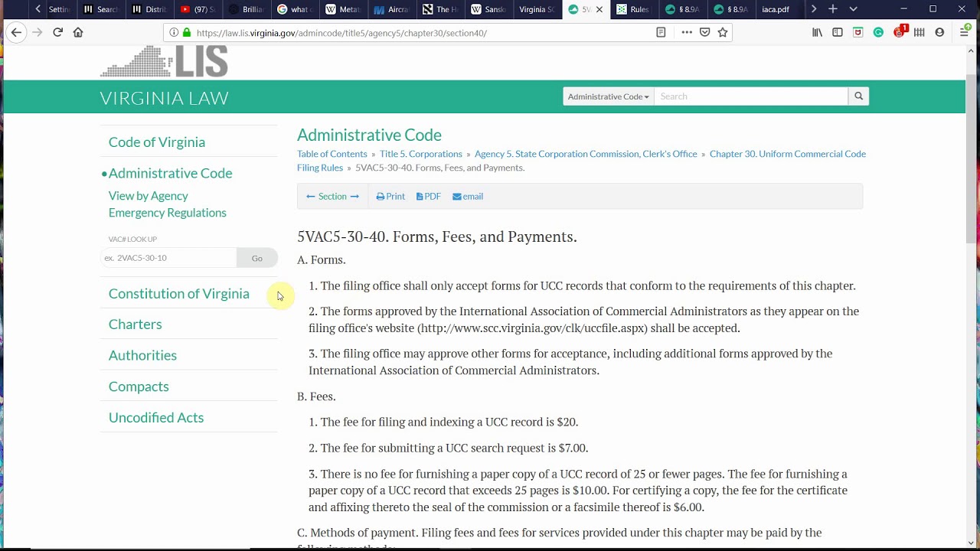The width and height of the screenshot is (980, 551).
Task: Click Table of Contents breadcrumb
Action: 332,154
